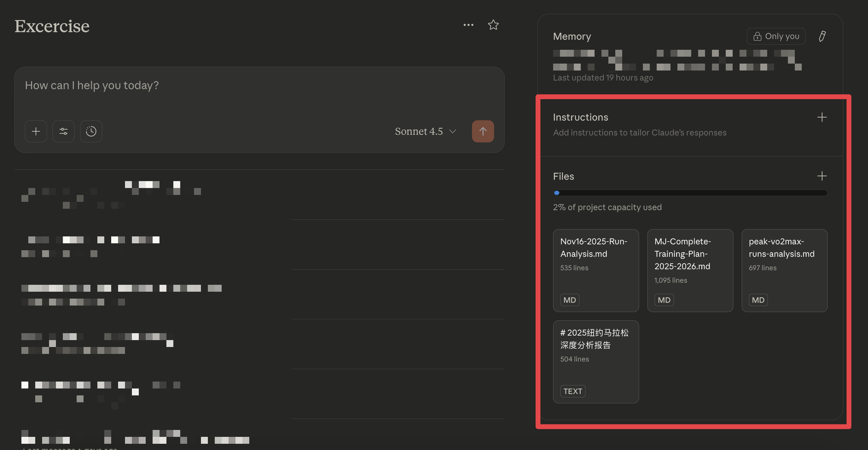Click the 697 lines label
This screenshot has width=868, height=450.
762,268
